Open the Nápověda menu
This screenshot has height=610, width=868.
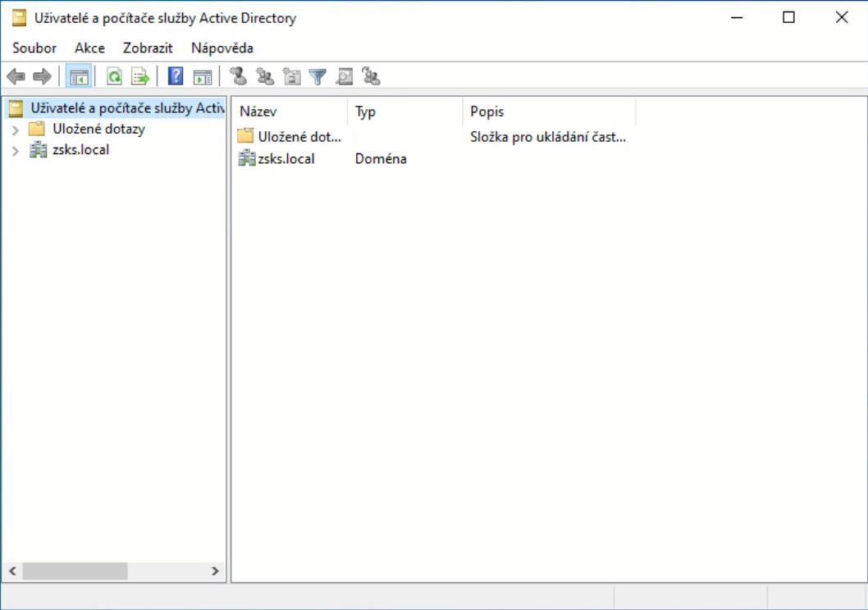pos(222,48)
